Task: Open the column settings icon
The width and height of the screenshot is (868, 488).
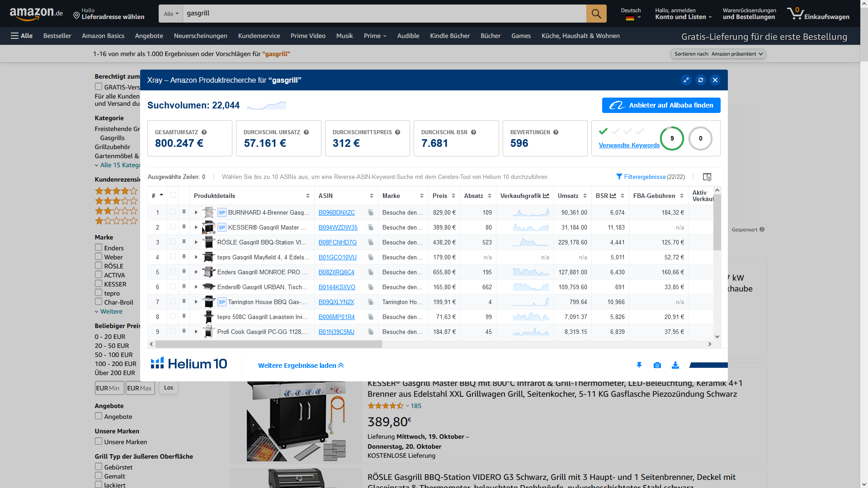Action: (707, 177)
